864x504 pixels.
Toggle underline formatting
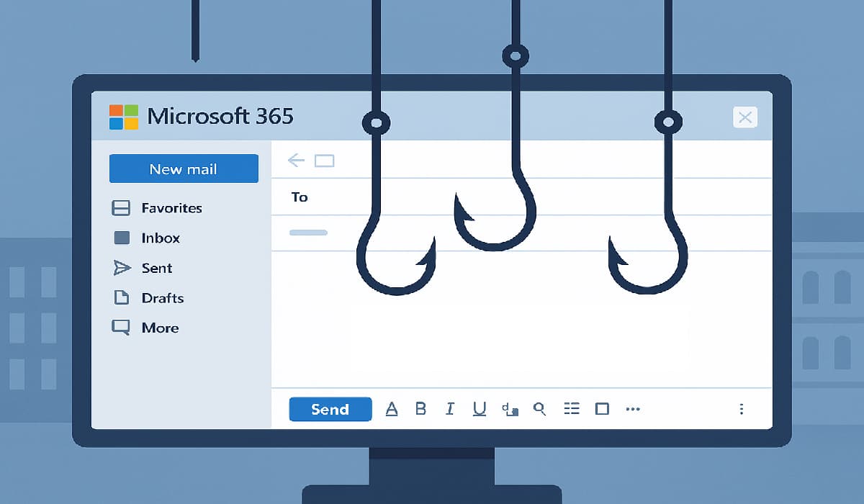point(480,408)
